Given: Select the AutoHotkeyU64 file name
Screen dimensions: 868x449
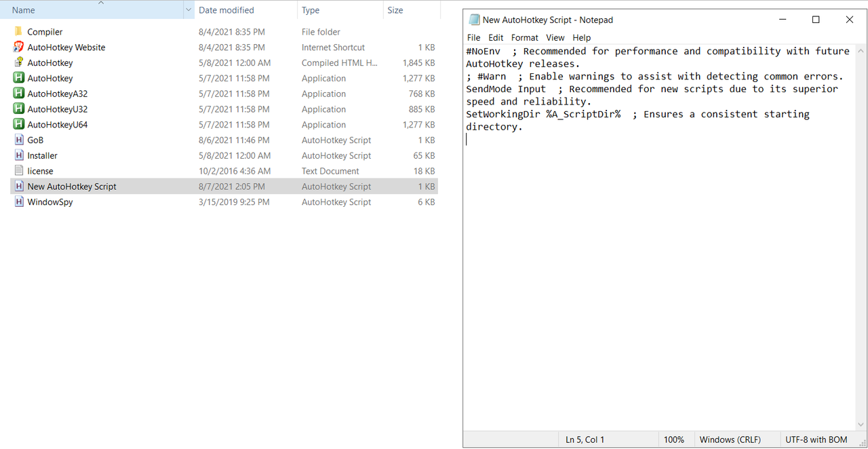Looking at the screenshot, I should click(x=58, y=125).
